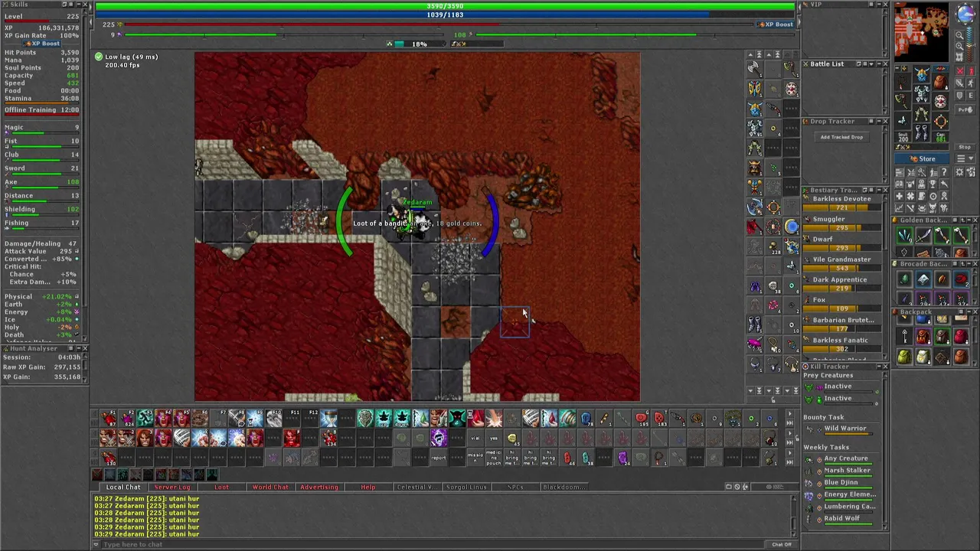
Task: Click the Add Tracked Drop button
Action: tap(841, 137)
